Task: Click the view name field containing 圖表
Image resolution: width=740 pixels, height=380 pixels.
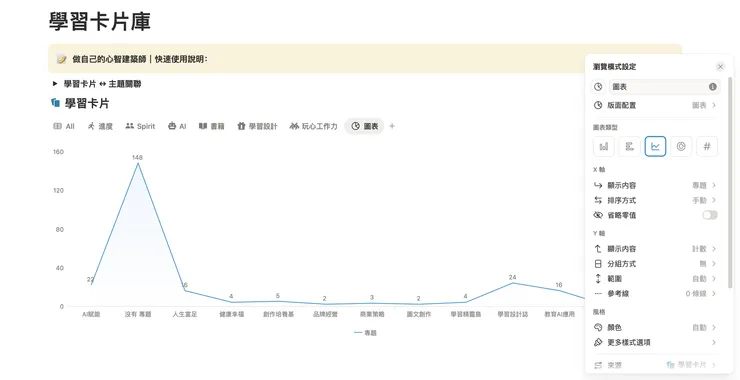Action: tap(664, 87)
